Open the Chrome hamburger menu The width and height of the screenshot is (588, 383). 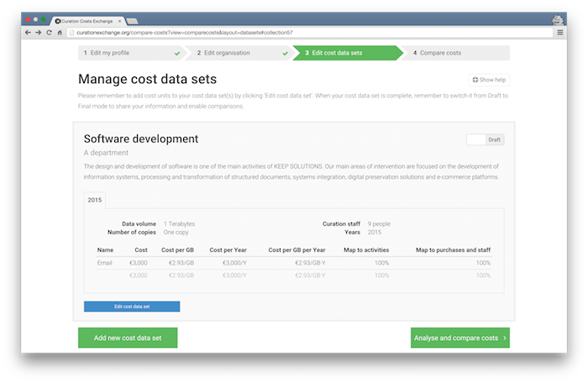point(560,33)
